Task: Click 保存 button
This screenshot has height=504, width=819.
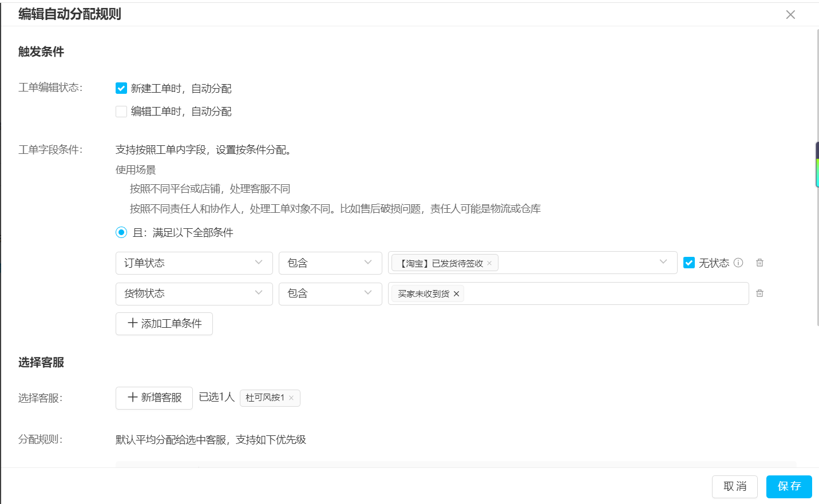Action: click(789, 487)
